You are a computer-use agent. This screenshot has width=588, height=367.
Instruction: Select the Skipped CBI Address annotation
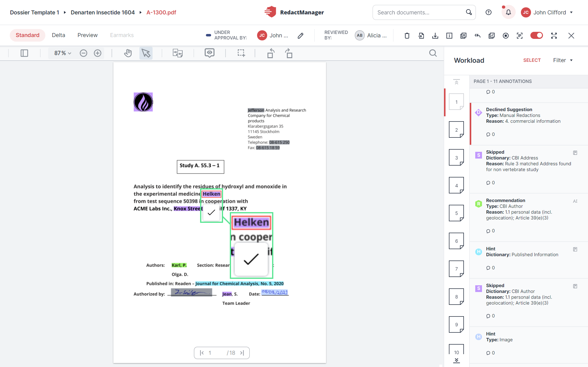click(529, 169)
